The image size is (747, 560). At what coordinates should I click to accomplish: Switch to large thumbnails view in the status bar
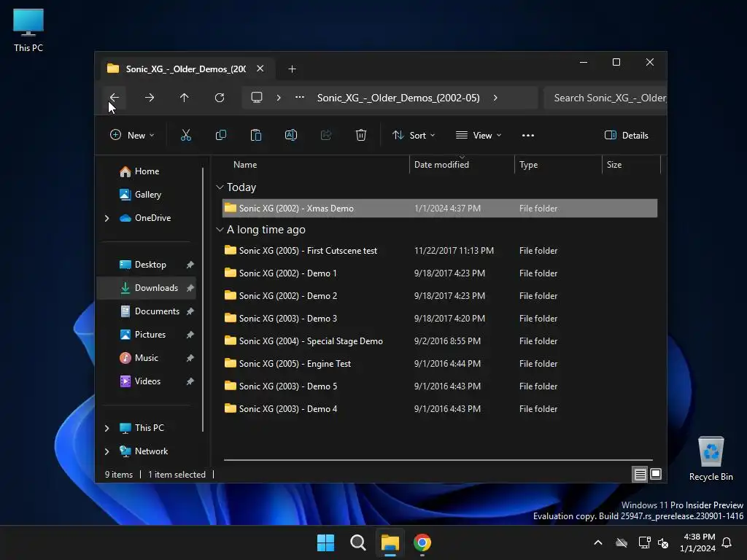pyautogui.click(x=656, y=474)
